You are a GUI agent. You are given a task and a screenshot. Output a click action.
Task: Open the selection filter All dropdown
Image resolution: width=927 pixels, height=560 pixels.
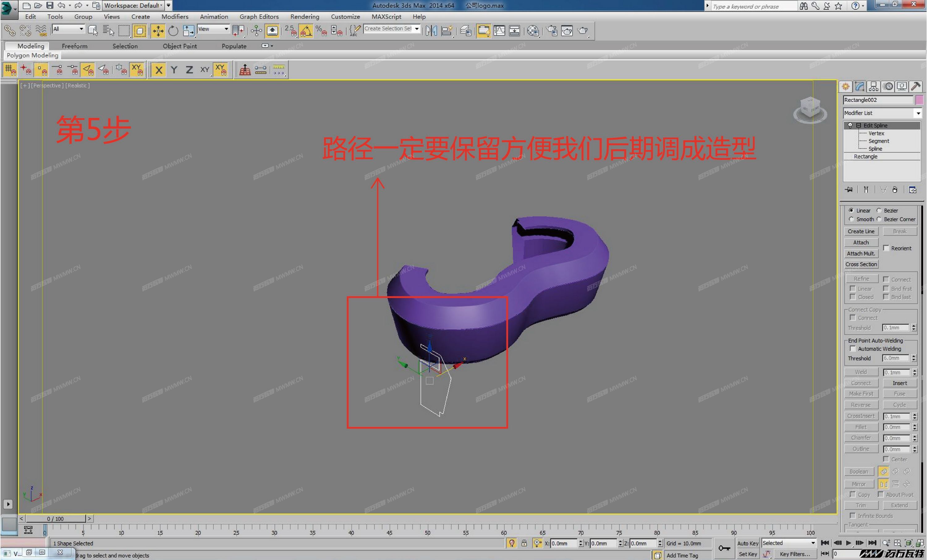click(x=68, y=29)
